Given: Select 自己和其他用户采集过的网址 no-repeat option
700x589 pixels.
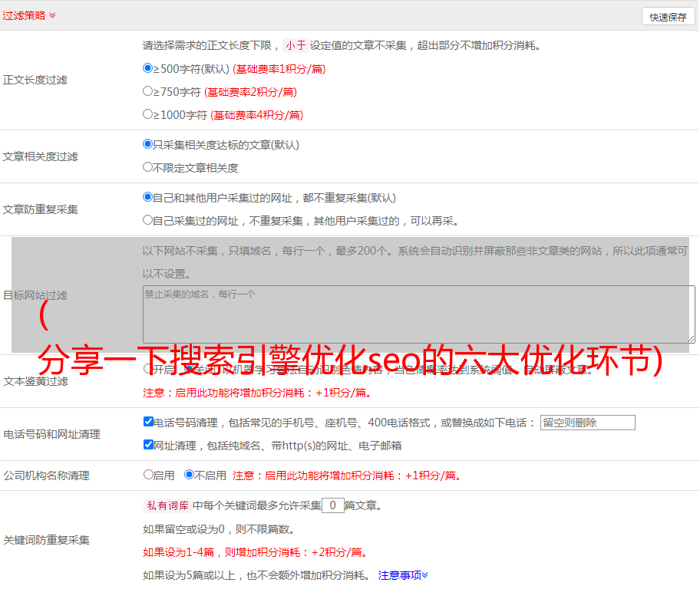Looking at the screenshot, I should pos(148,197).
